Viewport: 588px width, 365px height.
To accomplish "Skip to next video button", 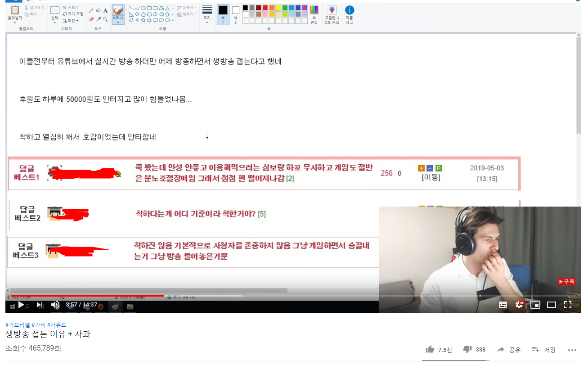I will [x=40, y=305].
